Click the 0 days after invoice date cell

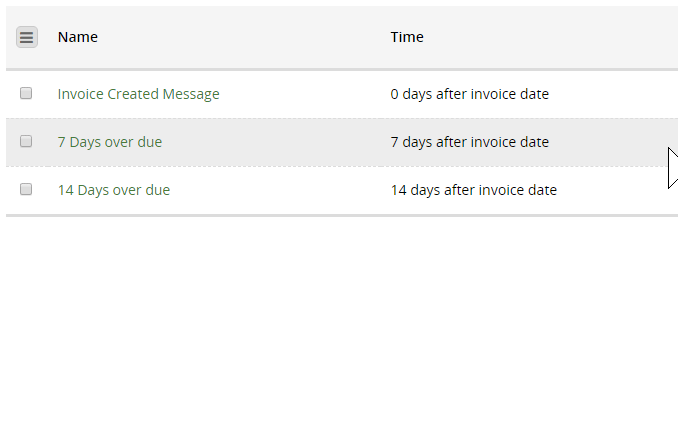pos(470,94)
